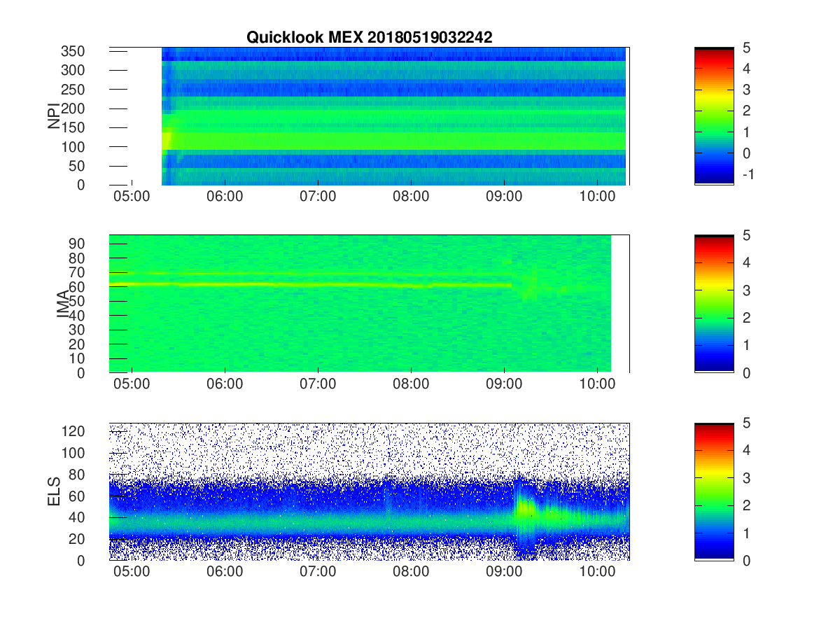Screen dimensions: 840x630
Task: Select the NPI y-axis label
Action: [54, 116]
